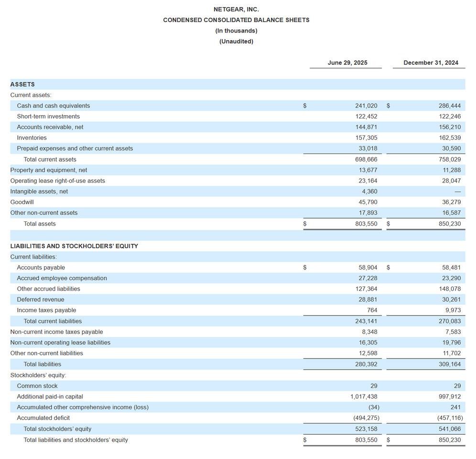The height and width of the screenshot is (459, 476).
Task: Click the Total current liabilities label
Action: pos(53,321)
